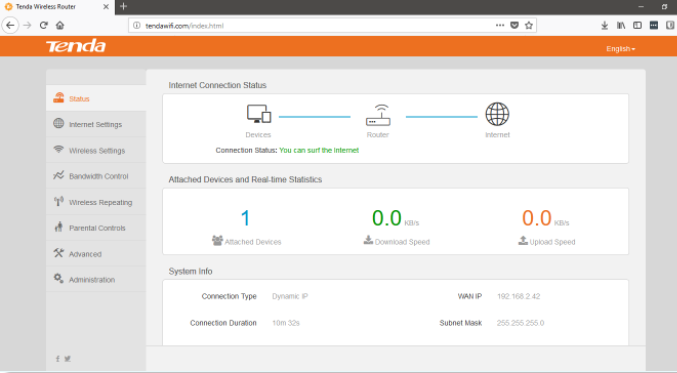
Task: Click the Administration gears icon
Action: pyautogui.click(x=59, y=278)
